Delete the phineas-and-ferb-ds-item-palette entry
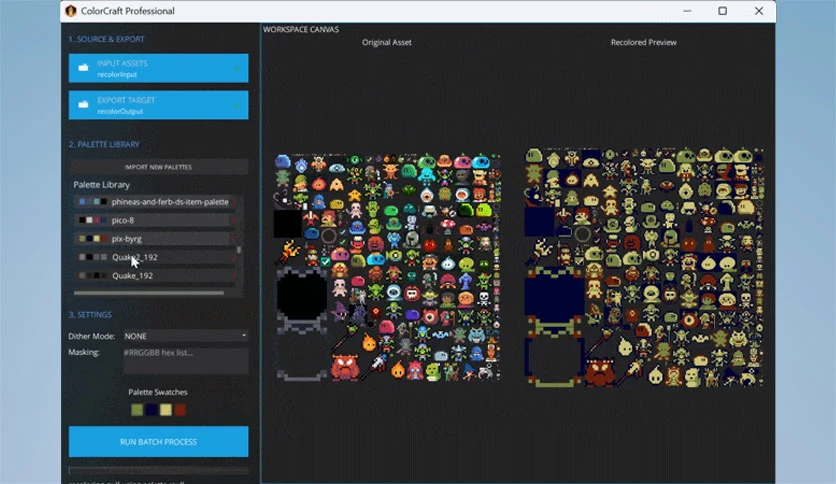The image size is (836, 484). click(x=235, y=202)
